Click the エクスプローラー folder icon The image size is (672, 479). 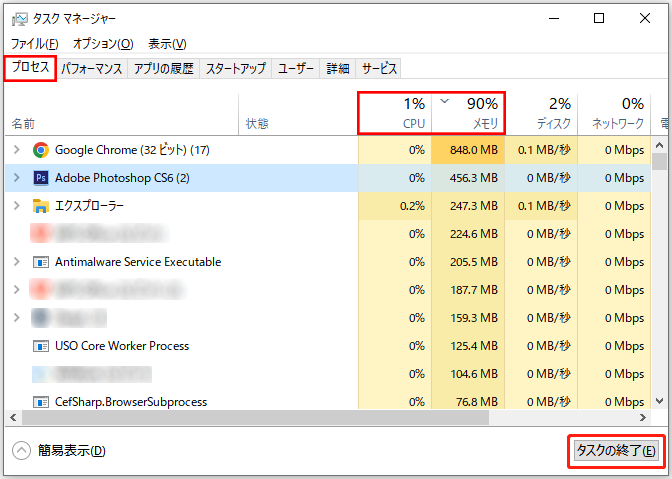41,206
